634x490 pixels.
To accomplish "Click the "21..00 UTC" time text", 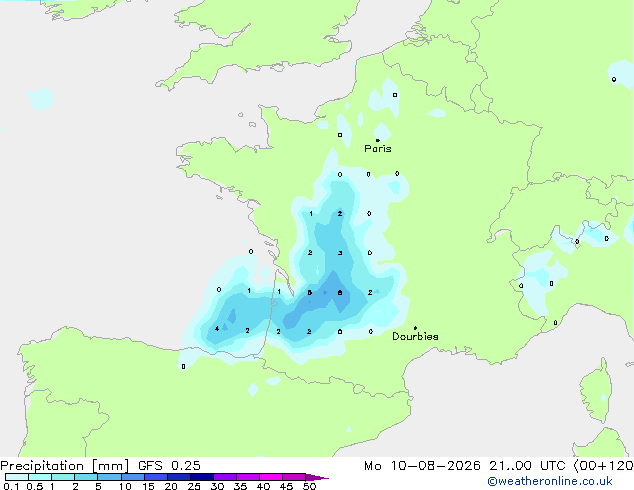I will point(527,466).
